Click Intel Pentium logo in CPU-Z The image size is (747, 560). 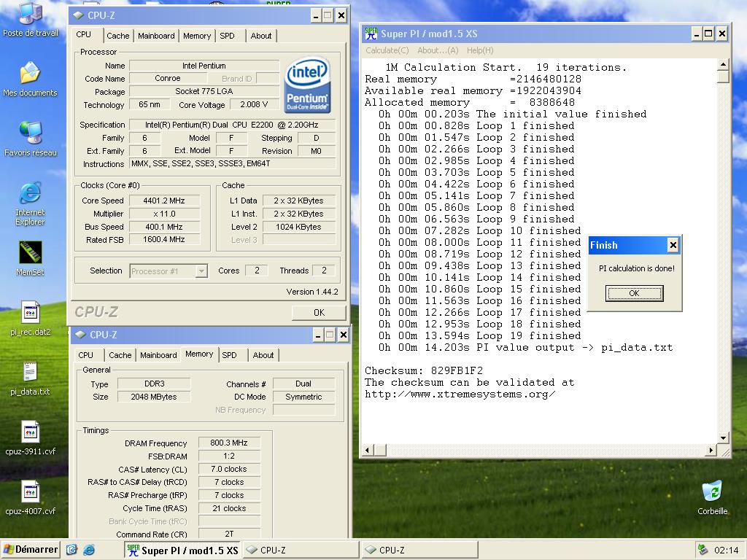pyautogui.click(x=307, y=85)
